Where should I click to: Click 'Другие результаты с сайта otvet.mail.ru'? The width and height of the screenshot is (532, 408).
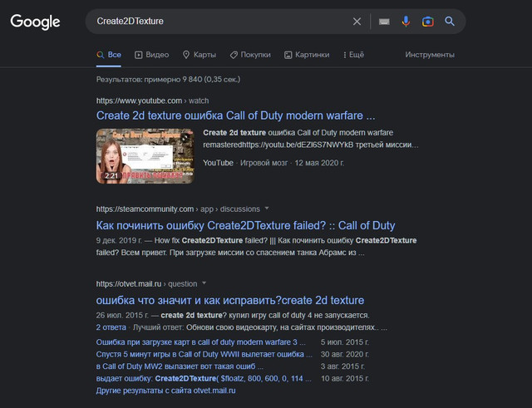[165, 390]
